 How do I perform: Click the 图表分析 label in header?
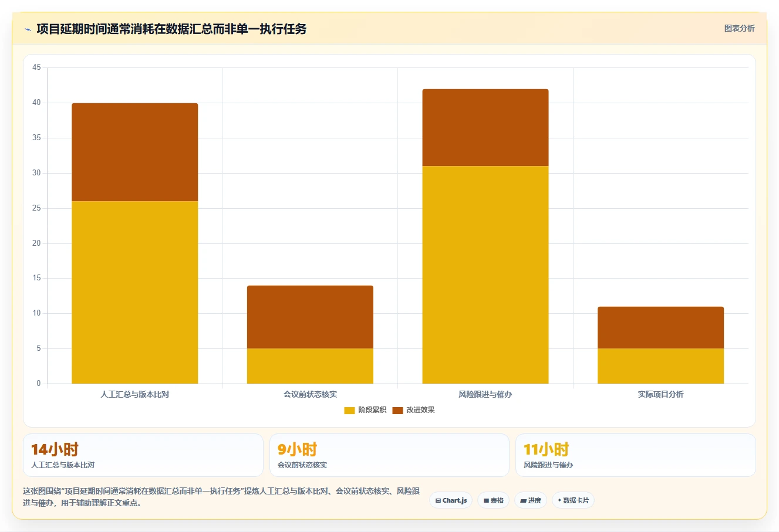[739, 28]
